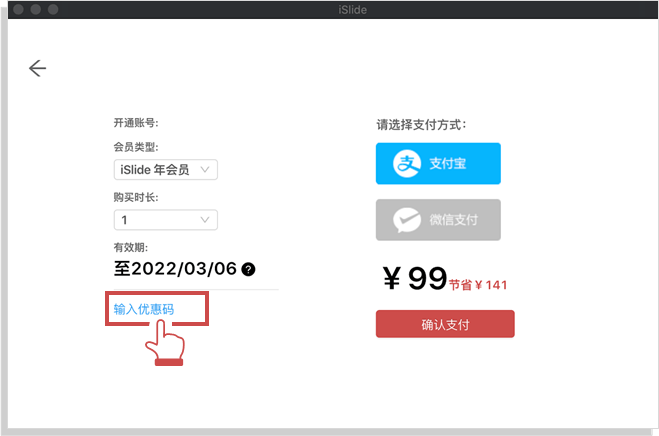Expand the 购买时长 duration dropdown showing 1

click(x=166, y=220)
